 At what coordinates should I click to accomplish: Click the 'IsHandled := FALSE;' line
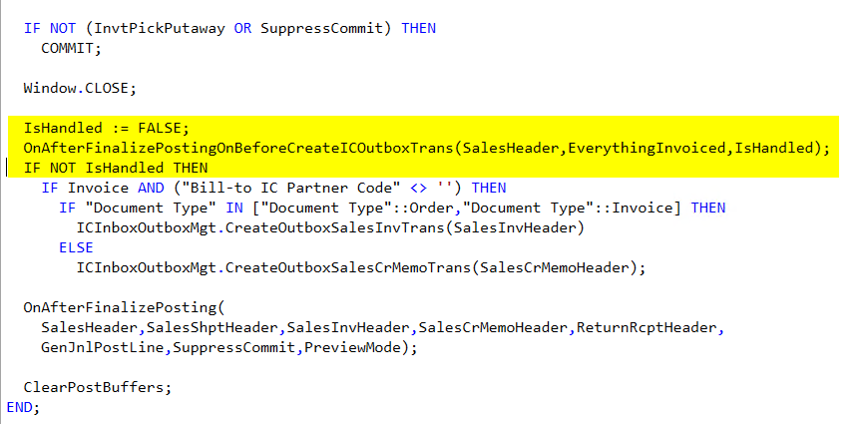click(107, 128)
